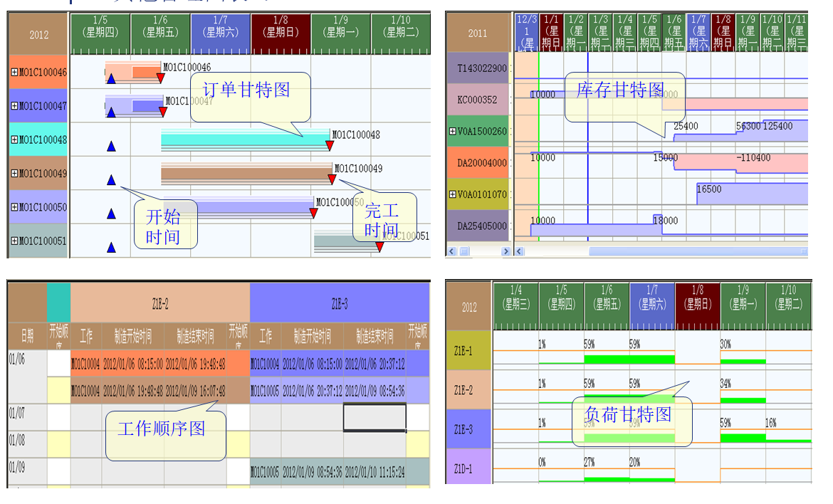Click blue start triangle in M01C100051 row
833x504 pixels.
(111, 248)
